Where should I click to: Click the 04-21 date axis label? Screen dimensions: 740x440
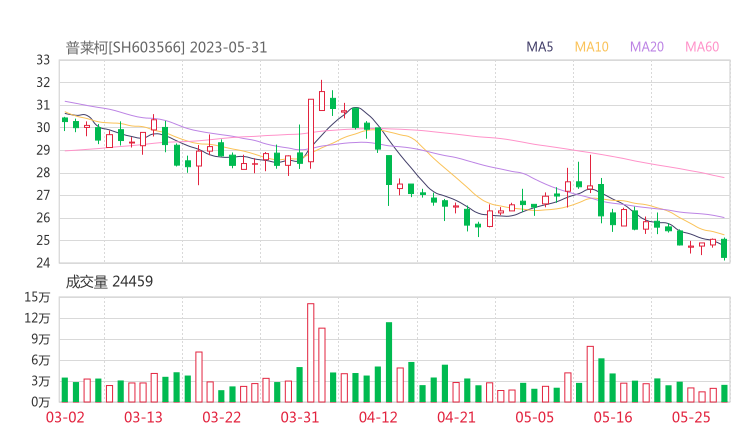coord(456,417)
